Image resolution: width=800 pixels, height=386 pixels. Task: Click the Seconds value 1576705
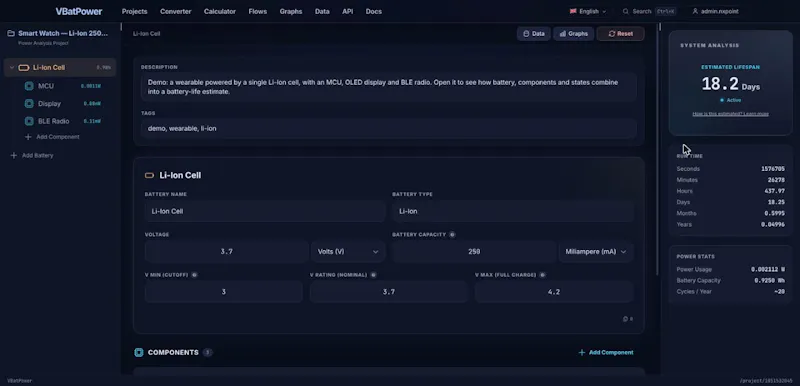[773, 169]
